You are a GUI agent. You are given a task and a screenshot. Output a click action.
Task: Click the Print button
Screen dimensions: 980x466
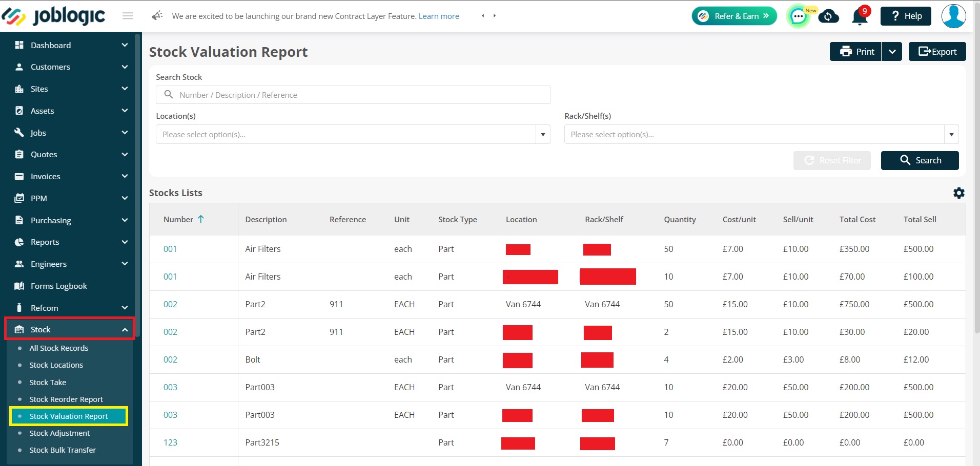tap(855, 52)
